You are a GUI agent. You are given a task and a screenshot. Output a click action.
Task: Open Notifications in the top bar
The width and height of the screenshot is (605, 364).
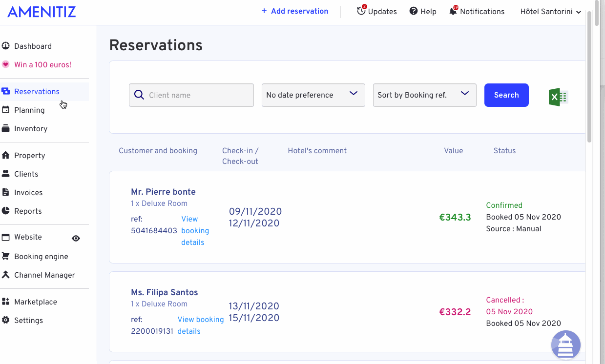[482, 12]
